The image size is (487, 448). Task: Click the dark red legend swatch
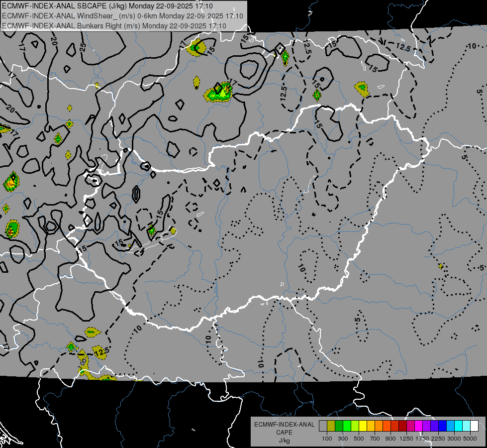402,426
